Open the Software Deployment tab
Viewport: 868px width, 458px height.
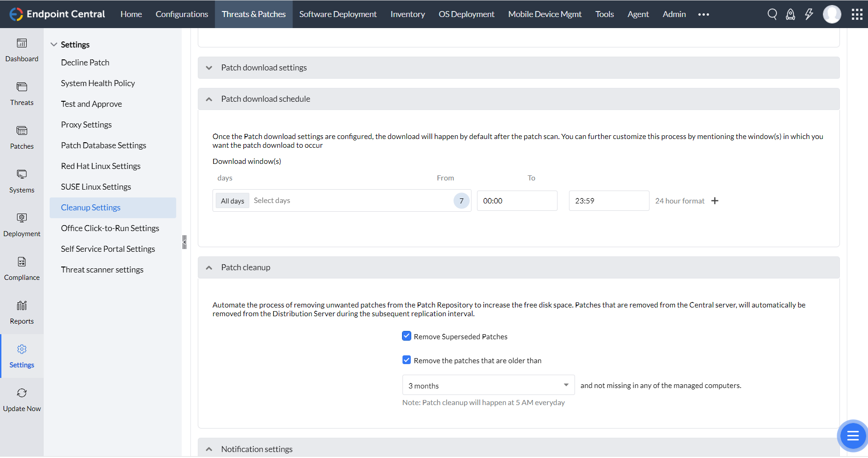(x=338, y=14)
